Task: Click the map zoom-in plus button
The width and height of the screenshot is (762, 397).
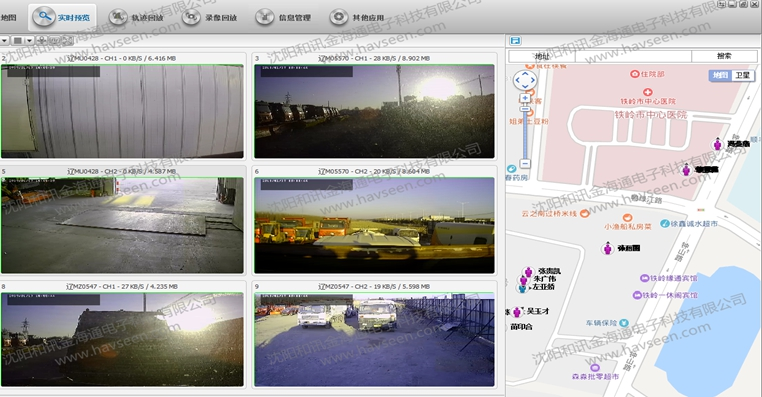Action: pyautogui.click(x=525, y=98)
